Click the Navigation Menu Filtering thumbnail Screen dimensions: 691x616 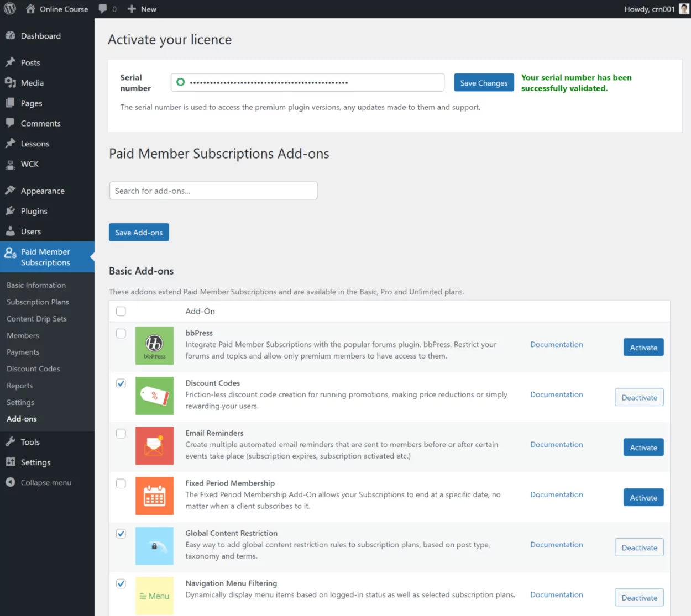click(x=154, y=596)
